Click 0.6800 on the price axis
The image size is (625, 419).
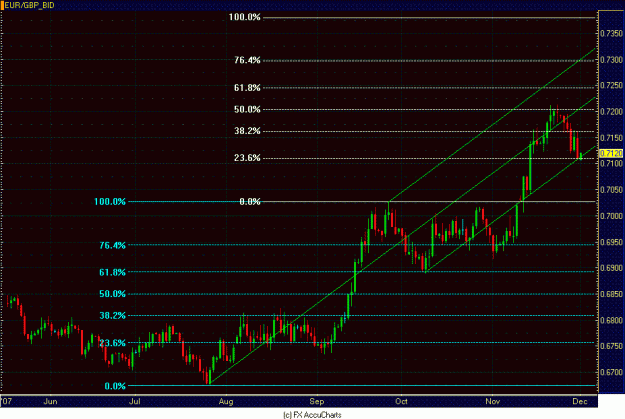[611, 321]
